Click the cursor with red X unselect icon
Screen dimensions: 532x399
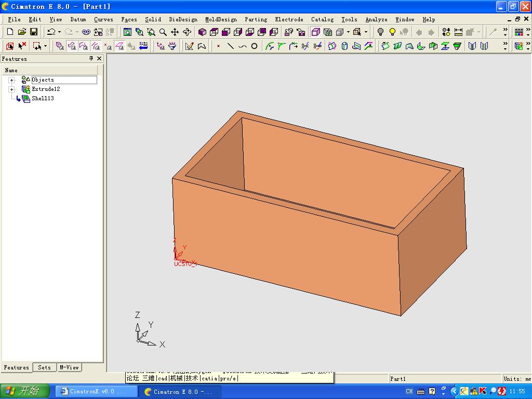[22, 46]
